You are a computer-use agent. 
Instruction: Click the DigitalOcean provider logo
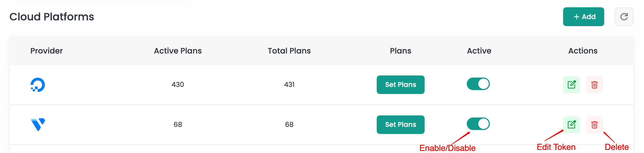point(38,85)
